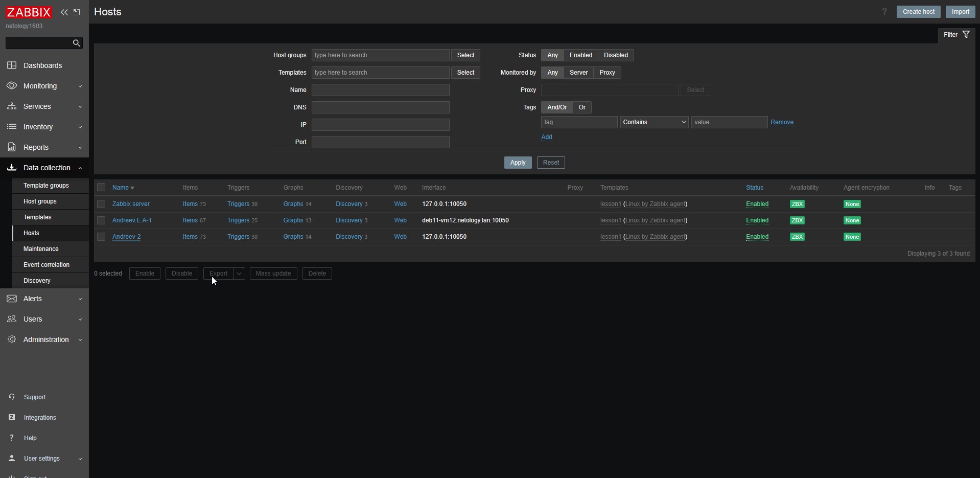The height and width of the screenshot is (478, 980).
Task: Open Maintenance submenu item
Action: click(50, 249)
